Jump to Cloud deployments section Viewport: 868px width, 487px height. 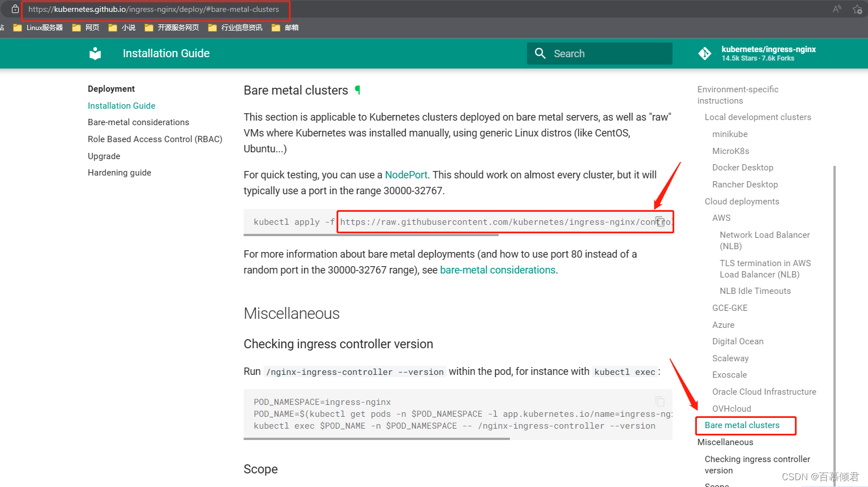click(742, 202)
